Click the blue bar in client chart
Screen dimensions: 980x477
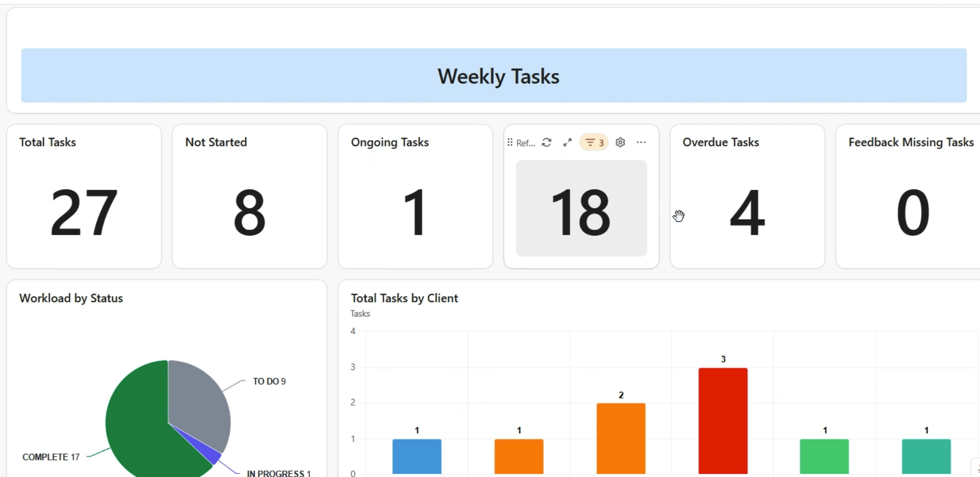(x=417, y=456)
